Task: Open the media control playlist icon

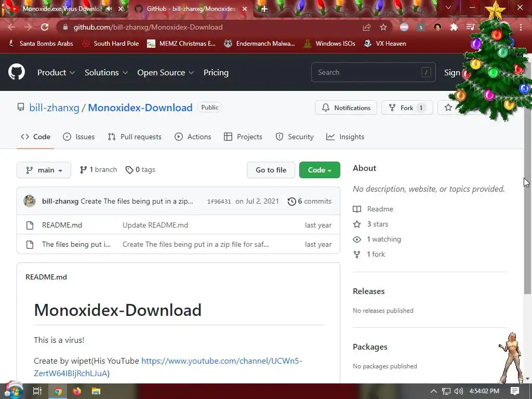Action: [x=470, y=27]
